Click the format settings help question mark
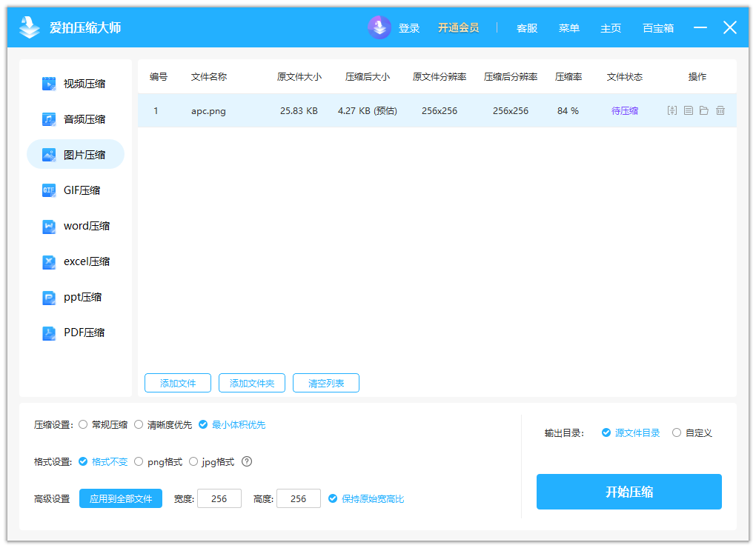The image size is (756, 548). (247, 461)
